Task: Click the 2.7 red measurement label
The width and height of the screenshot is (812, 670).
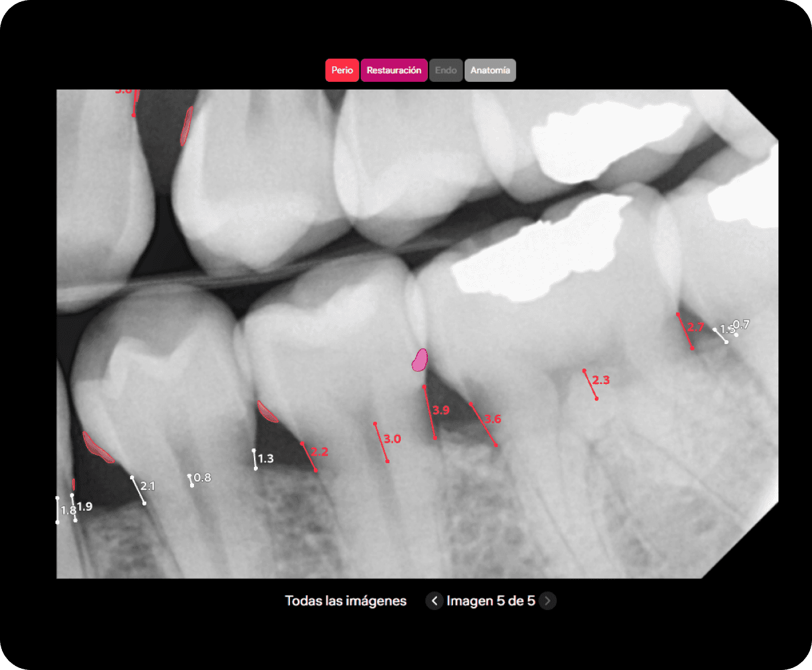Action: click(x=695, y=327)
